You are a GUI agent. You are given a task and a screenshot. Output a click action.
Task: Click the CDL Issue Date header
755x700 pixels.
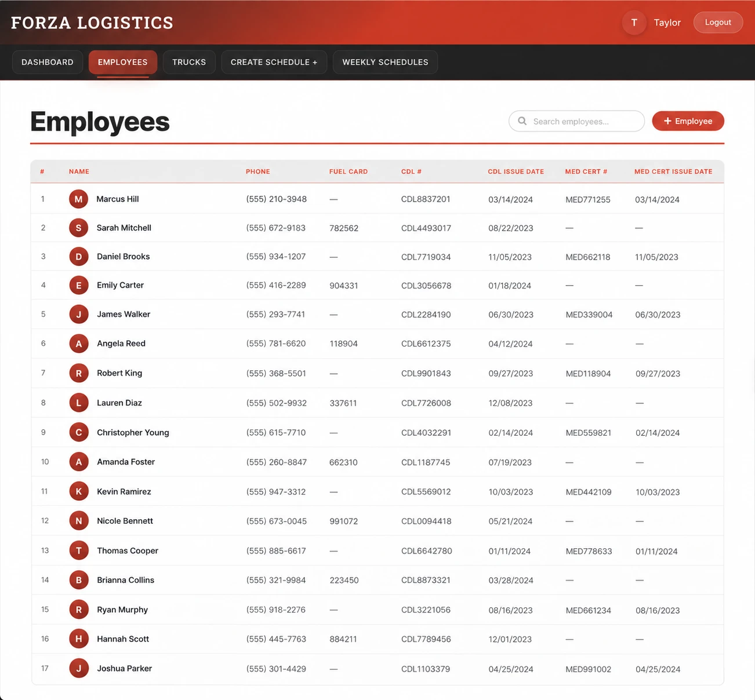point(516,172)
